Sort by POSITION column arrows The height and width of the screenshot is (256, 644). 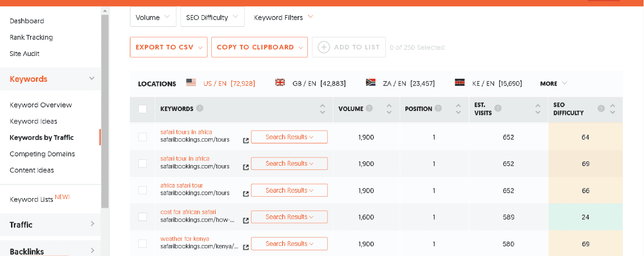pos(458,109)
